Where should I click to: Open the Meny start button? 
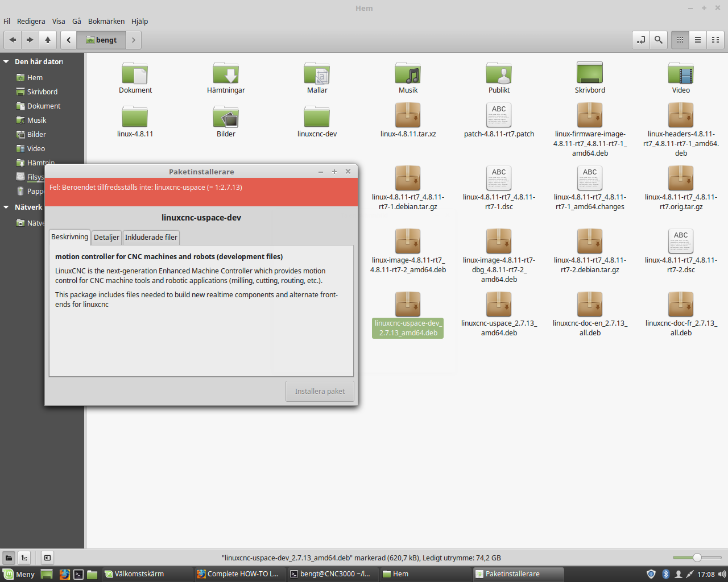coord(19,574)
